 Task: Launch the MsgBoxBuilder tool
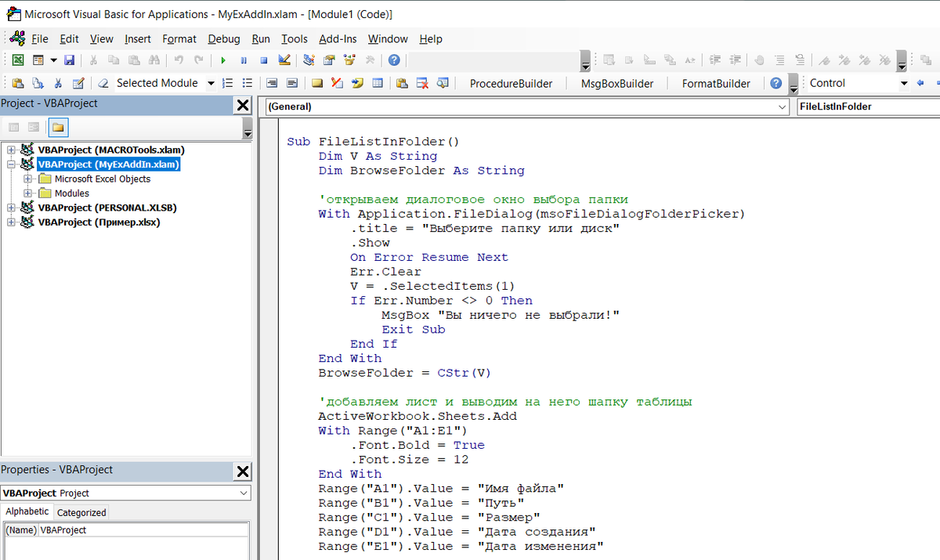tap(617, 83)
